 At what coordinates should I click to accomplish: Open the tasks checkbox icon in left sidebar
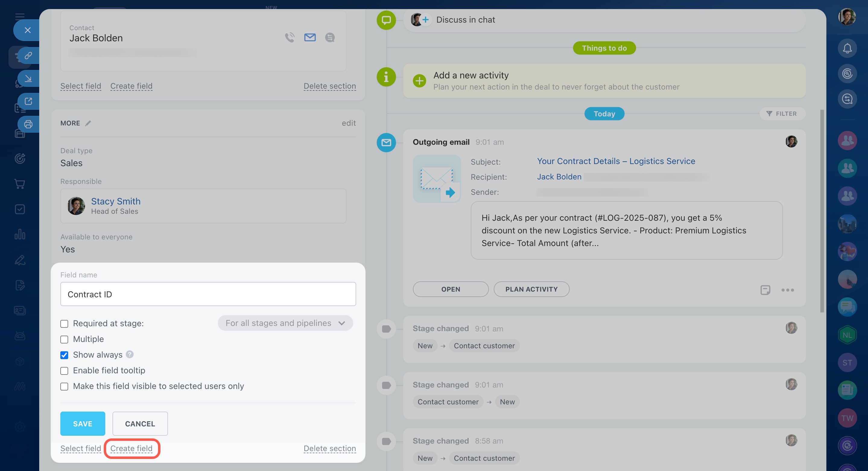click(x=20, y=209)
